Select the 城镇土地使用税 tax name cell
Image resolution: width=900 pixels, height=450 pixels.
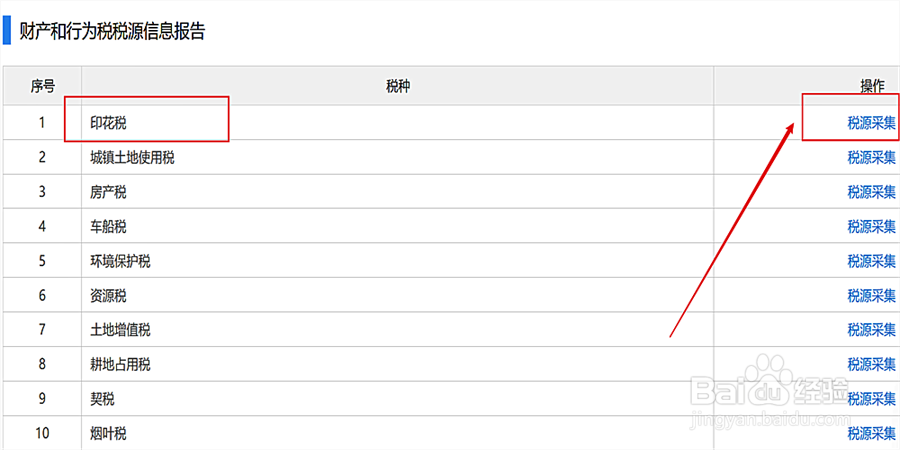(397, 157)
